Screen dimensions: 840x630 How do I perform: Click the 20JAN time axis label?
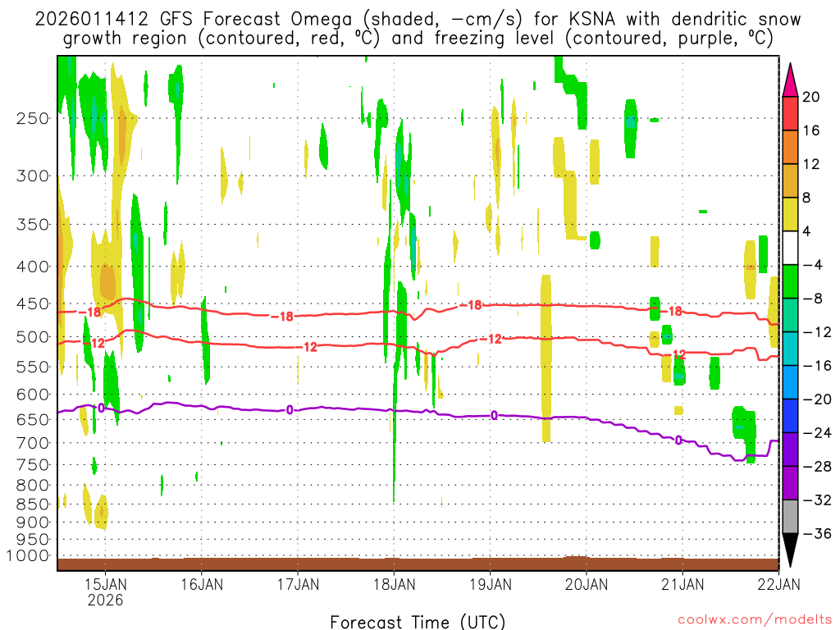coord(587,584)
